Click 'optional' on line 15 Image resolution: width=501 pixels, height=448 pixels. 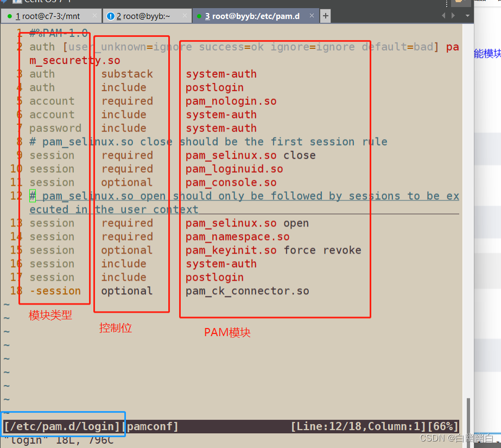(x=127, y=250)
